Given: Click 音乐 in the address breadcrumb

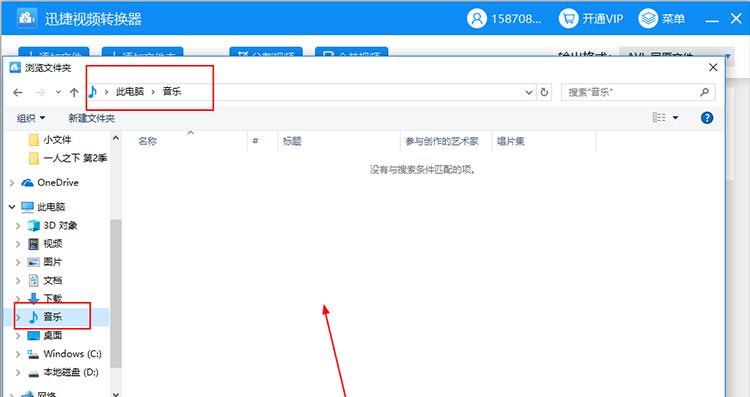Looking at the screenshot, I should pos(172,92).
